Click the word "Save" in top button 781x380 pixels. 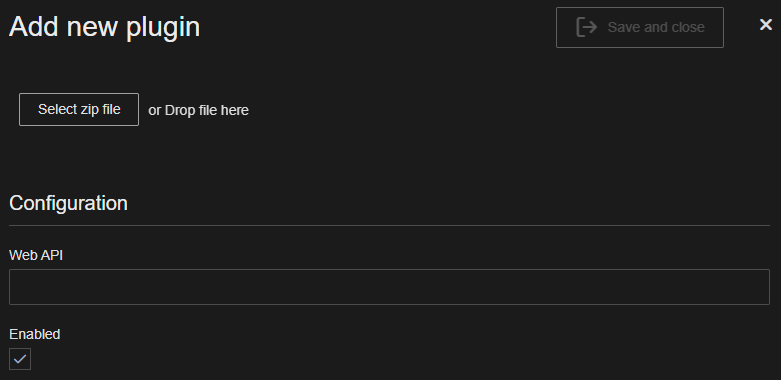[623, 27]
